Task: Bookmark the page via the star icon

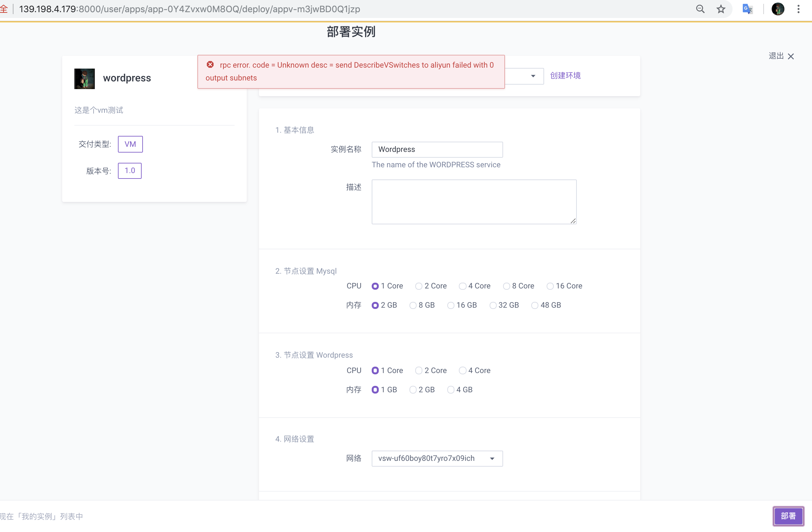Action: [x=721, y=9]
